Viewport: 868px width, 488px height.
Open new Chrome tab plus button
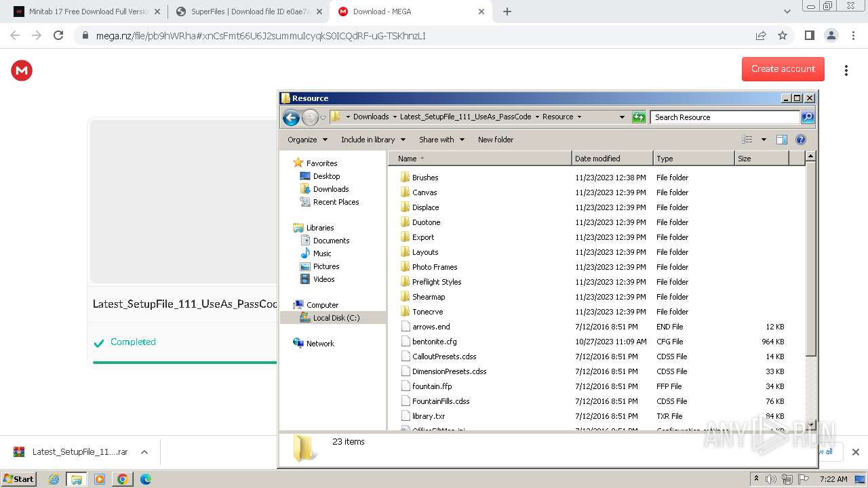point(507,12)
